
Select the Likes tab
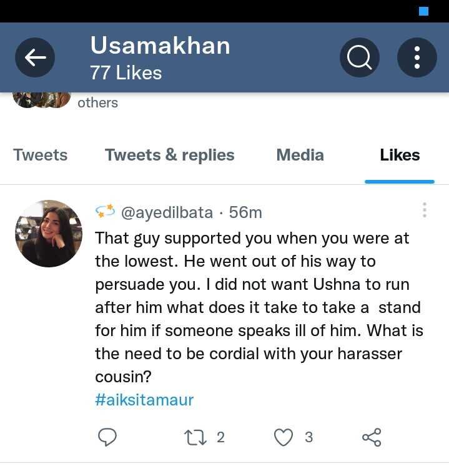pos(400,155)
